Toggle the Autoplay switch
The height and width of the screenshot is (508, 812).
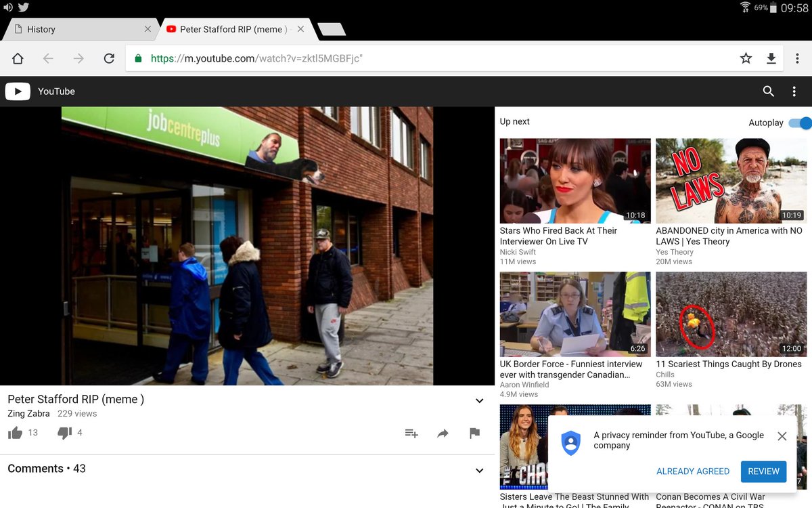pos(800,123)
